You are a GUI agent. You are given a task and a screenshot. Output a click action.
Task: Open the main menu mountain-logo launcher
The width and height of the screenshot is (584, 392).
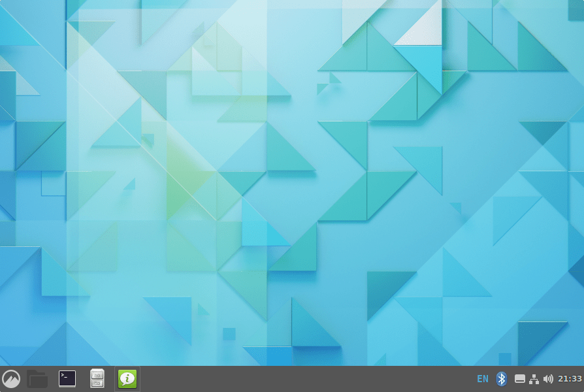click(11, 379)
